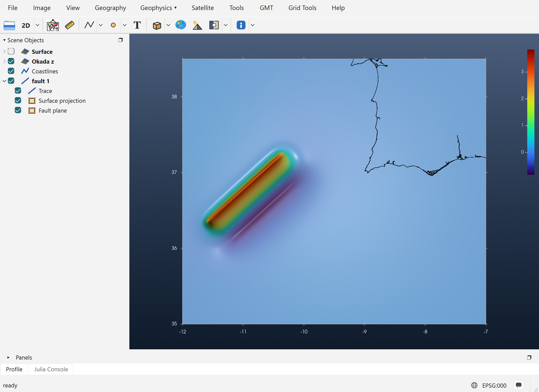Select the orange circle point tool

(113, 25)
